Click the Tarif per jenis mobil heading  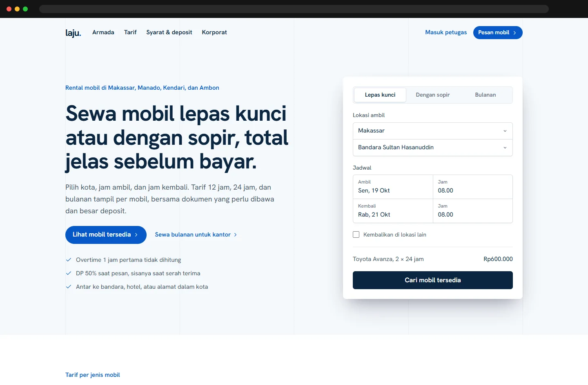(93, 375)
